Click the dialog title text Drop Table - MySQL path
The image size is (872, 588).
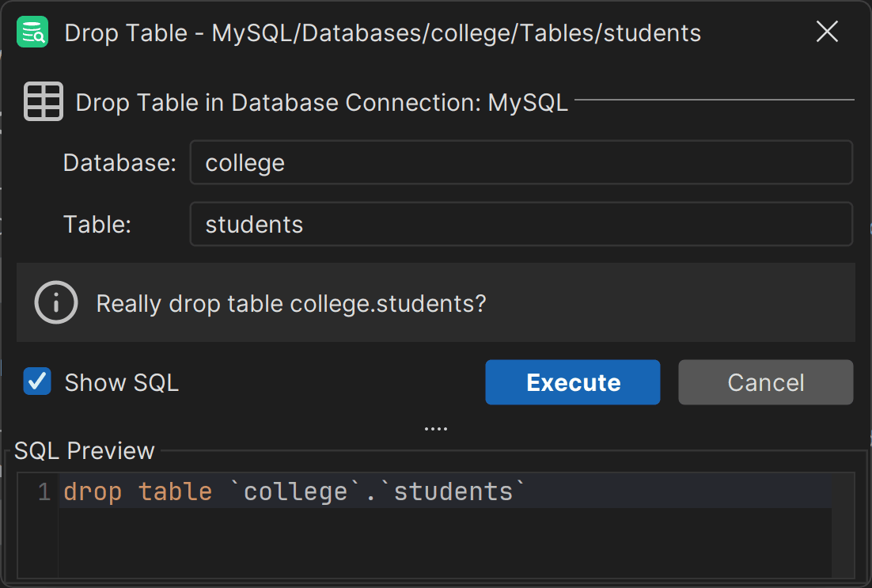pyautogui.click(x=383, y=33)
